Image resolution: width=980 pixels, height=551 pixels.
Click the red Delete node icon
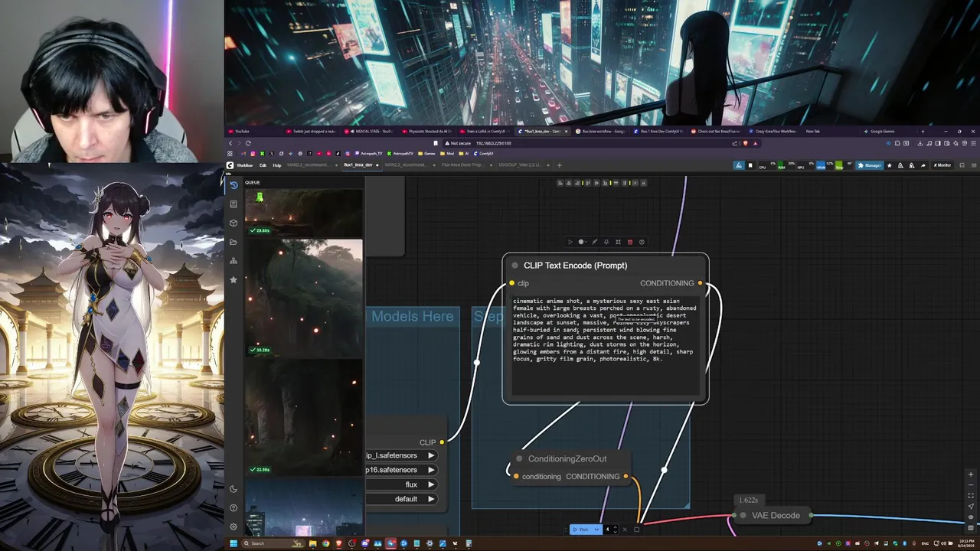630,242
